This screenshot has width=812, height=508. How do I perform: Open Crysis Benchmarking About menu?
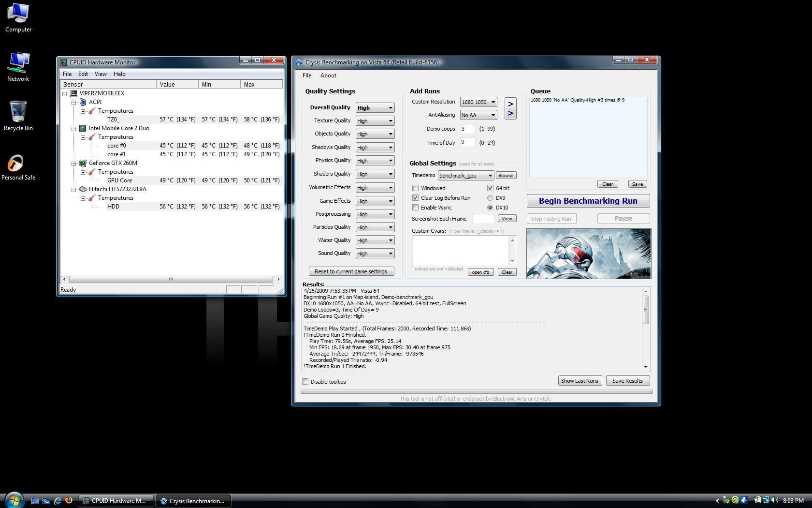[x=328, y=75]
